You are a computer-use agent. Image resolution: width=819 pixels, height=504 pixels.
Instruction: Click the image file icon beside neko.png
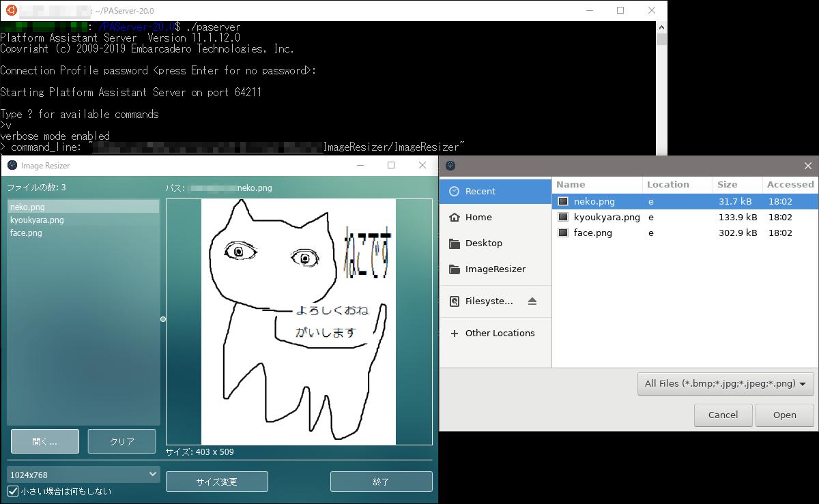[x=563, y=202]
